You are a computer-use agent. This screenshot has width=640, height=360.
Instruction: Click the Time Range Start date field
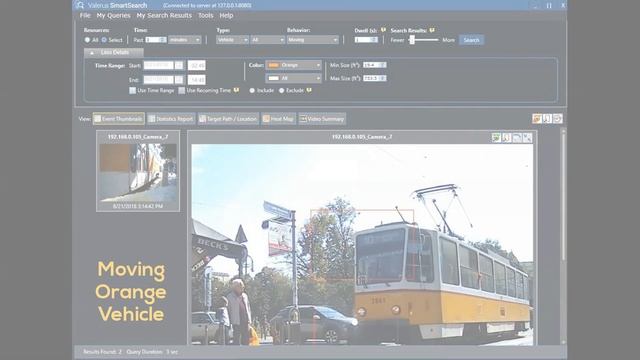pos(158,65)
